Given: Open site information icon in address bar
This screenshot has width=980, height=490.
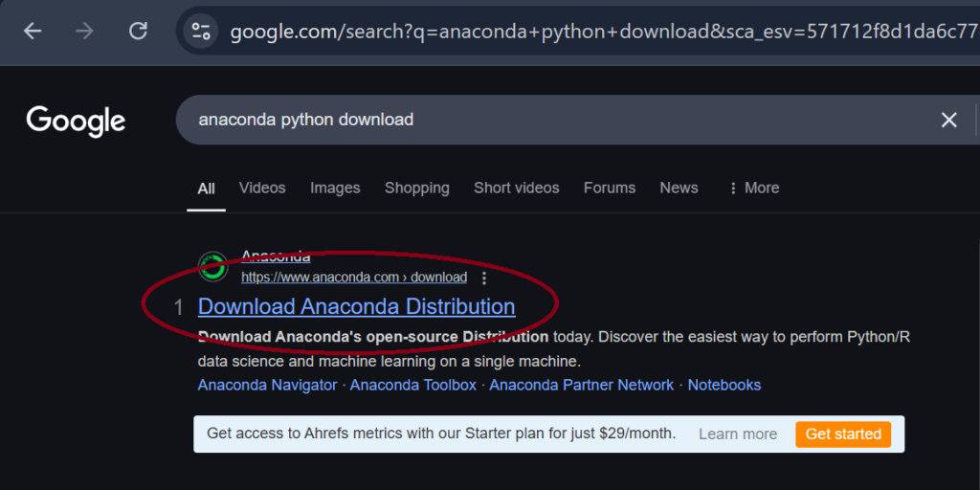Looking at the screenshot, I should [201, 32].
